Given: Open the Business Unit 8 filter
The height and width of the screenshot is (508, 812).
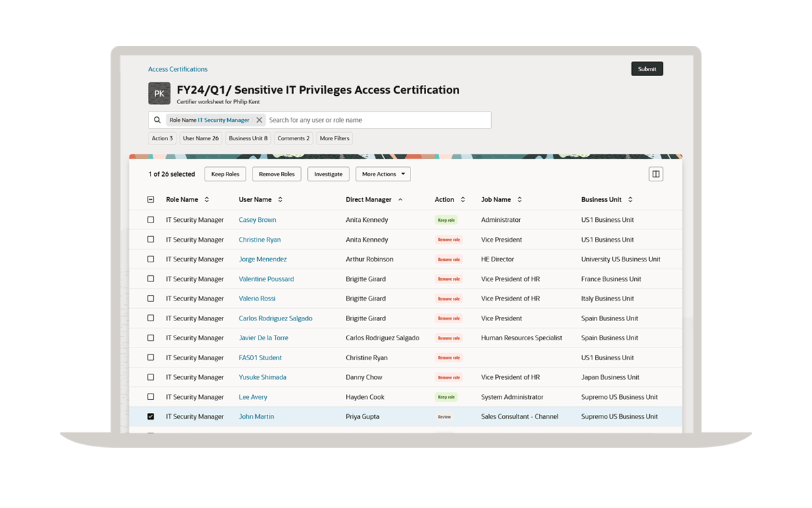Looking at the screenshot, I should click(x=248, y=138).
